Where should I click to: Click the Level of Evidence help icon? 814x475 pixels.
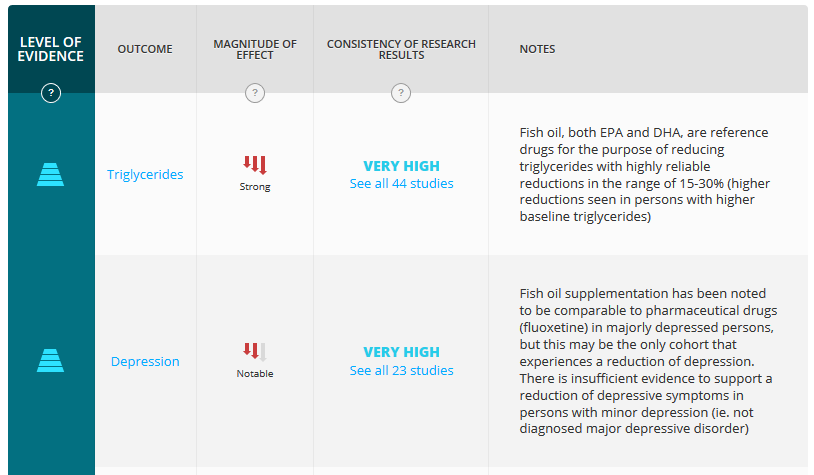coord(51,93)
